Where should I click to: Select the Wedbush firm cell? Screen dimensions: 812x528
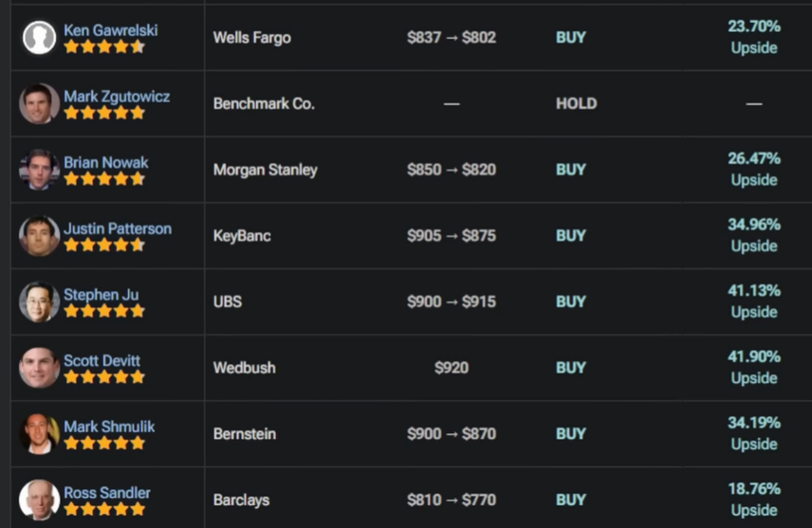[x=245, y=368]
